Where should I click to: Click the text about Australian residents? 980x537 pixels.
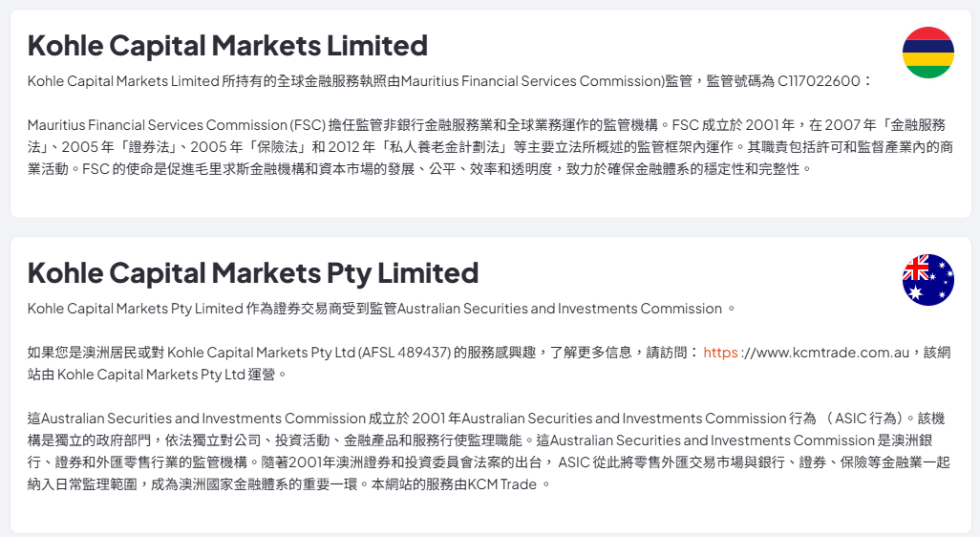tap(490, 363)
